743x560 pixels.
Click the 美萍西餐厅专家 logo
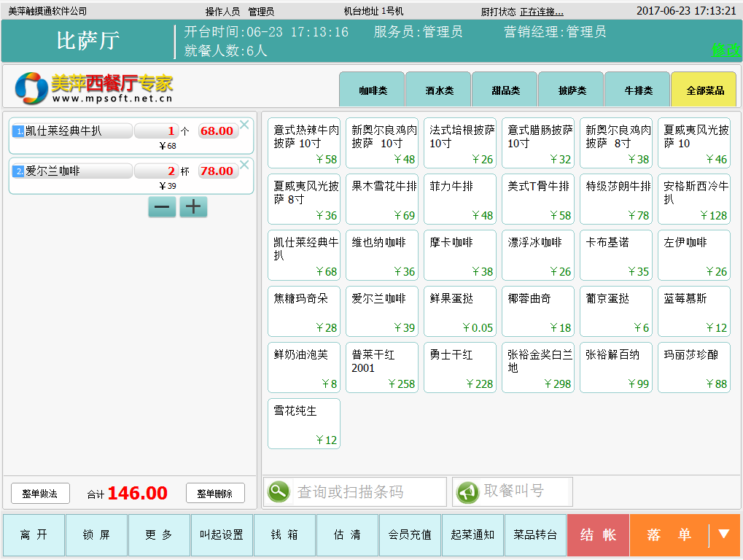point(94,88)
